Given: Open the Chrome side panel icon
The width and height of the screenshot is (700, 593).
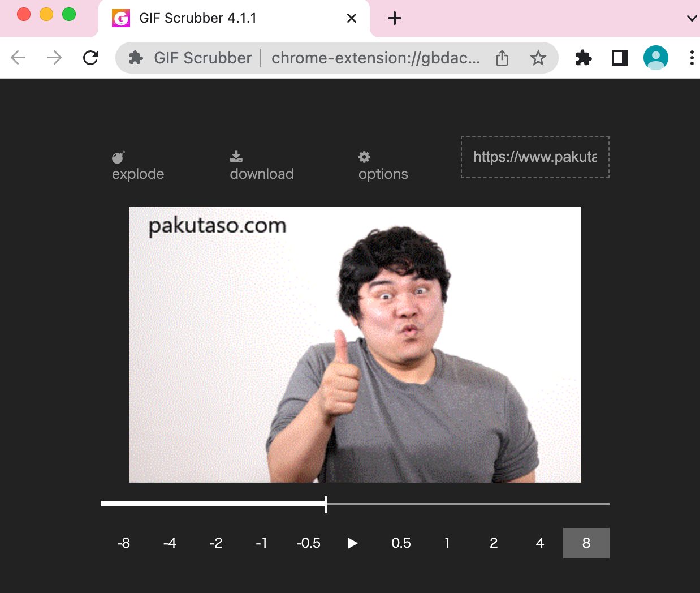Looking at the screenshot, I should [x=619, y=57].
